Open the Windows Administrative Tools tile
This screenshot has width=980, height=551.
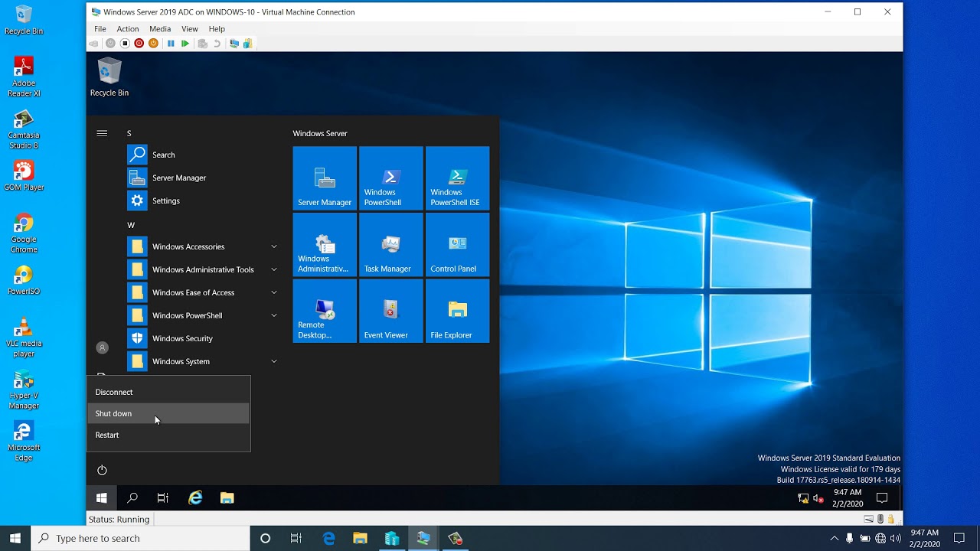tap(325, 245)
